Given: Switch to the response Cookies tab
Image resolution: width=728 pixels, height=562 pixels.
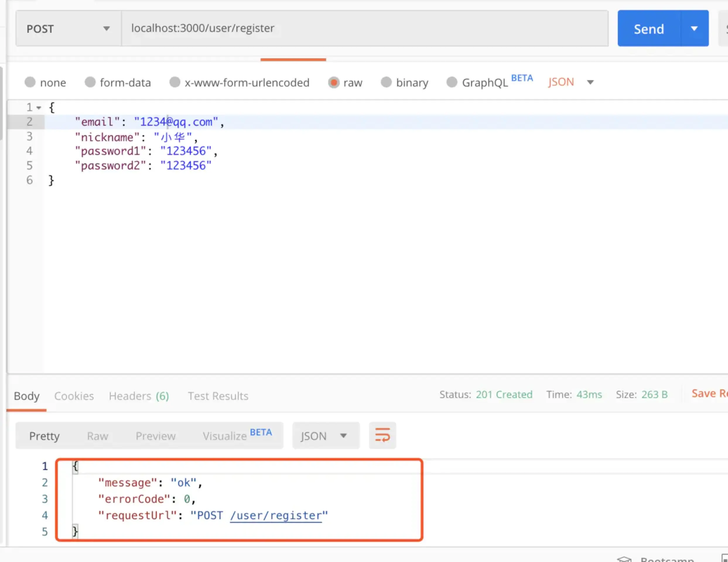Looking at the screenshot, I should point(74,396).
